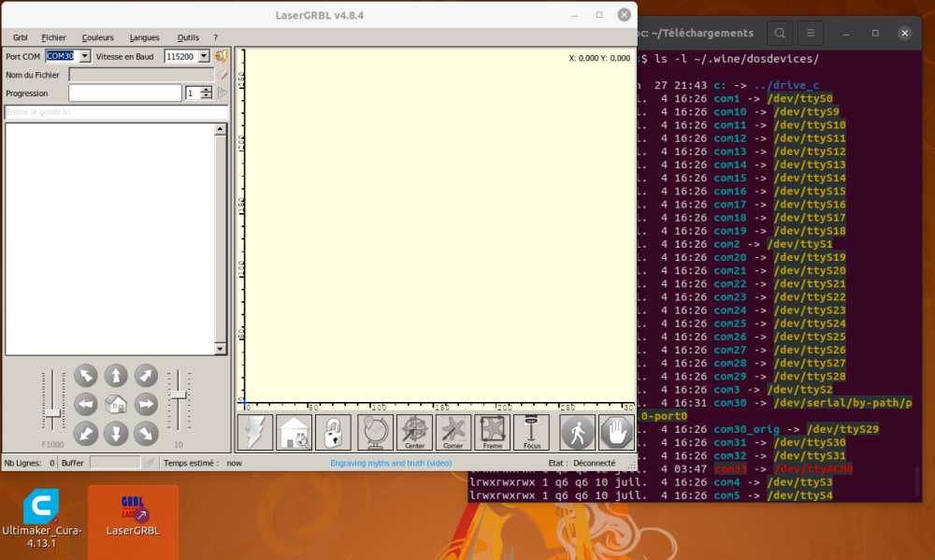Viewport: 935px width, 560px height.
Task: Open the Fichier menu
Action: click(x=53, y=37)
